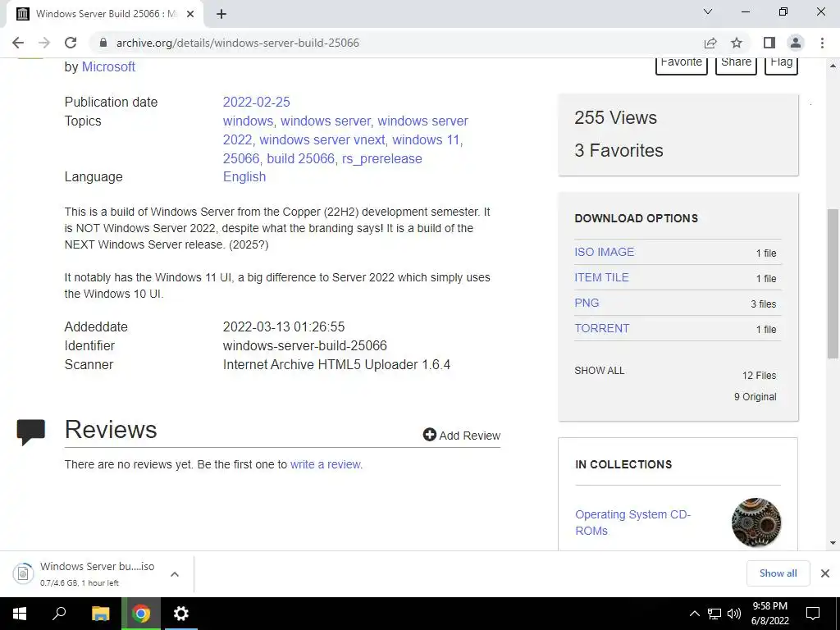840x630 pixels.
Task: Show hidden system tray icons
Action: [694, 614]
